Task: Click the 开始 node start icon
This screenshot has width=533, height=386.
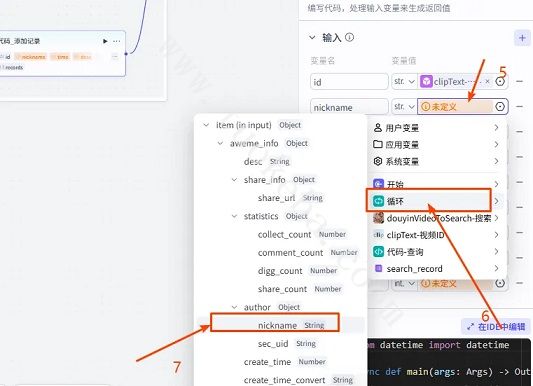Action: click(x=378, y=184)
